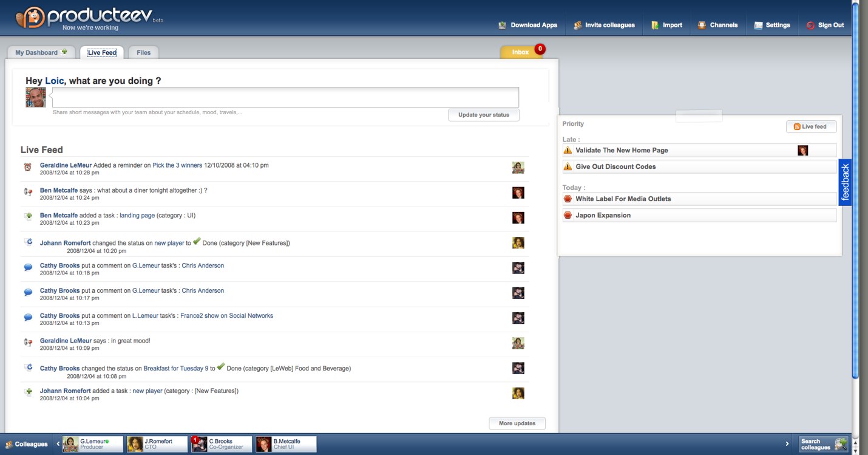Switch to the Files tab
Screen dimensions: 868x455
(143, 53)
